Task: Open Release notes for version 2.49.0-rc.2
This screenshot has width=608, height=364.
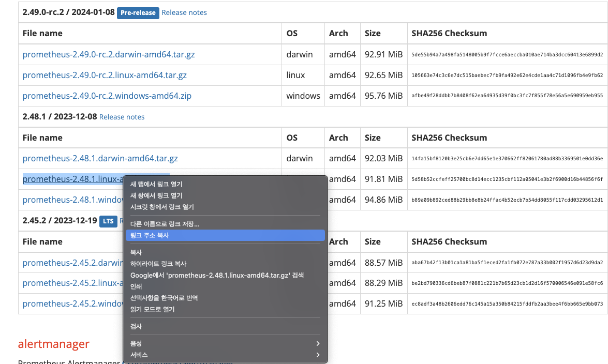Action: tap(184, 12)
